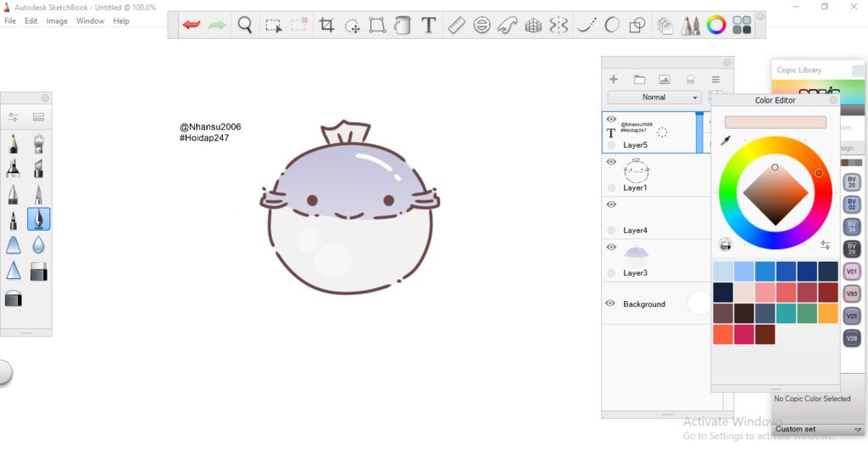Open the Normal blend mode dropdown
The height and width of the screenshot is (457, 868).
click(654, 98)
